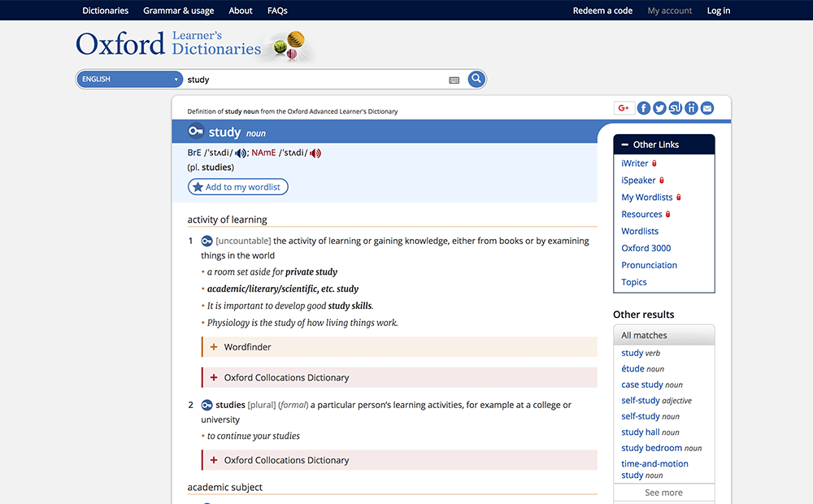
Task: Click the lock icon next to Resources
Action: click(x=667, y=214)
